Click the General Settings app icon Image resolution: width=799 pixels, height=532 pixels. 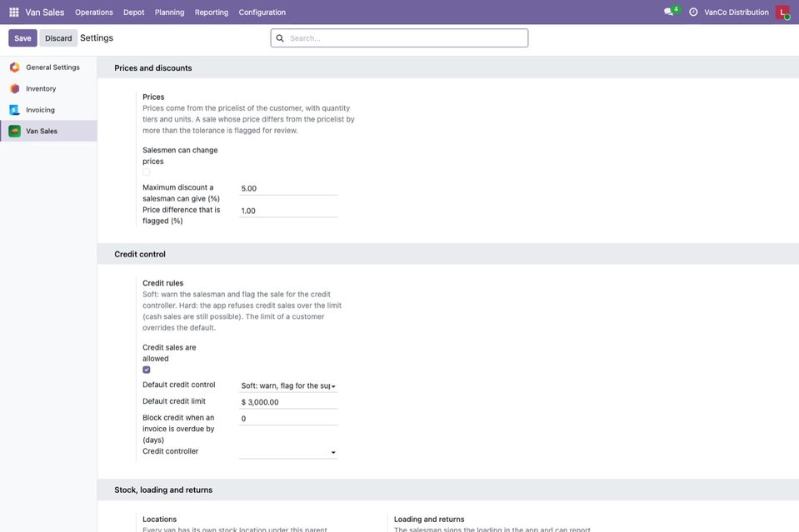pyautogui.click(x=15, y=67)
